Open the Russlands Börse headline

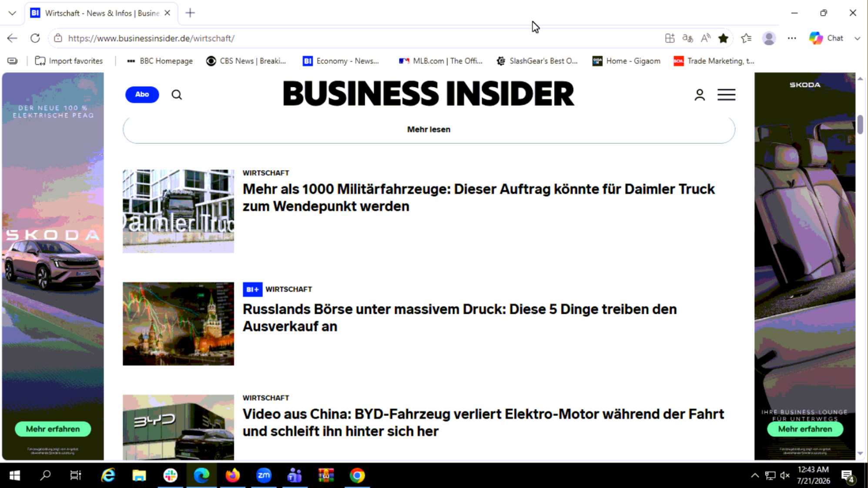460,318
